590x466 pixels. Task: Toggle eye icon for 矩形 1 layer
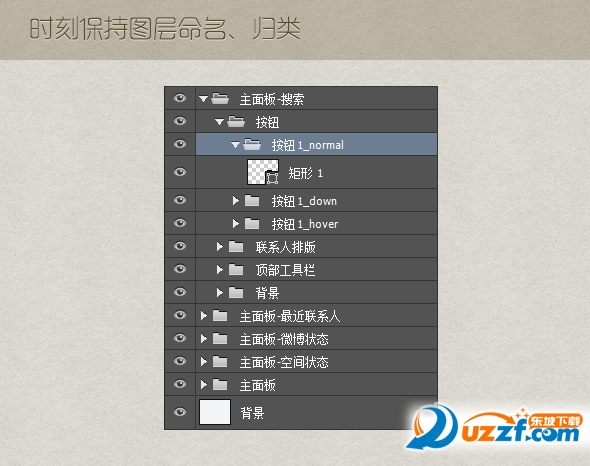click(x=180, y=172)
